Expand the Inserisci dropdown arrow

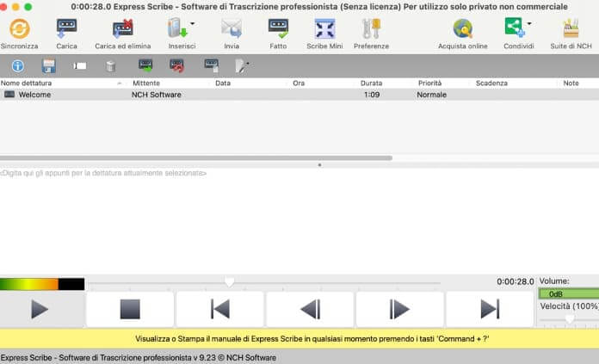193,24
